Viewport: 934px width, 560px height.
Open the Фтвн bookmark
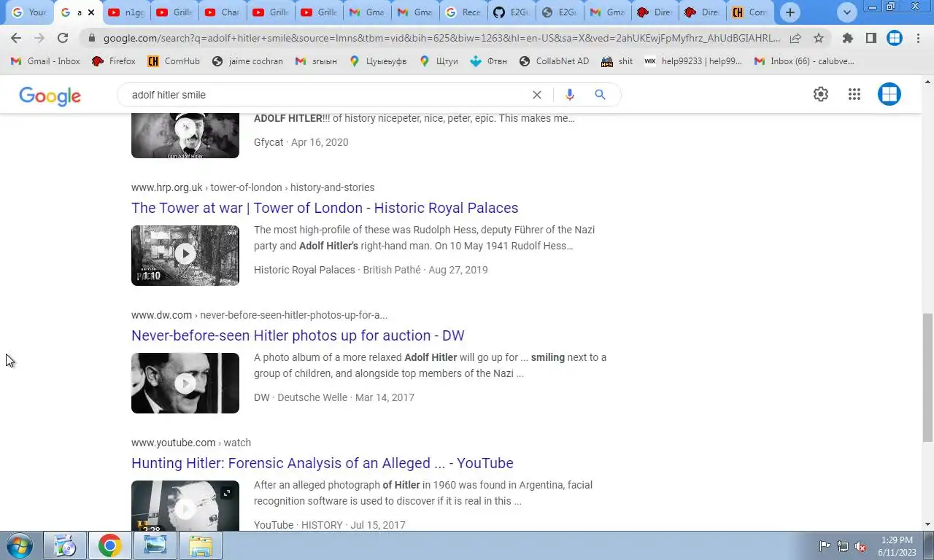pos(490,61)
